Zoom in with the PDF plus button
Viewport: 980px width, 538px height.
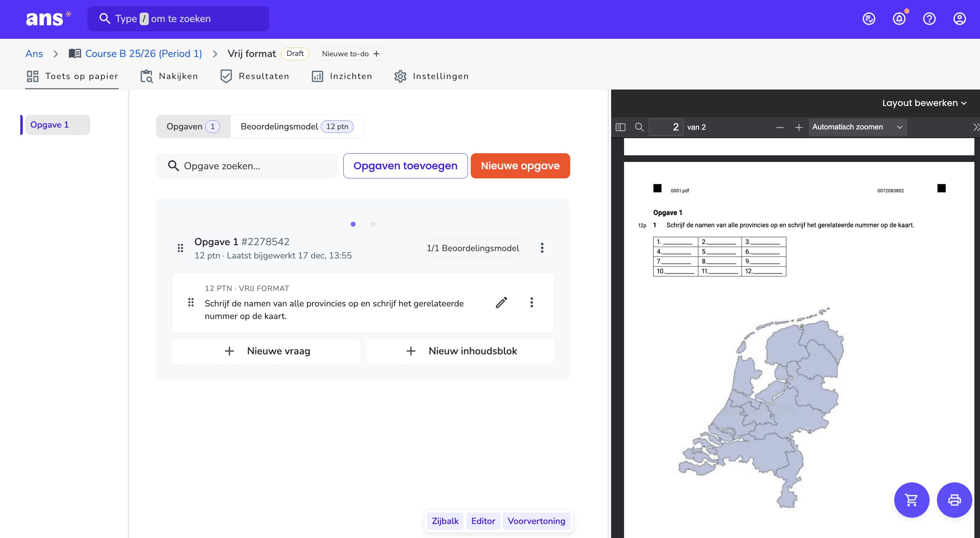[799, 127]
